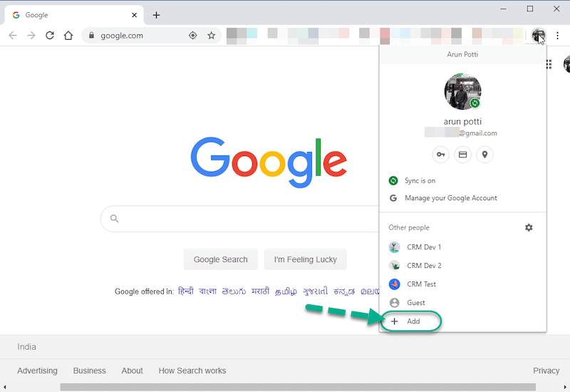Bookmark this page with the star
570x392 pixels.
coord(211,35)
